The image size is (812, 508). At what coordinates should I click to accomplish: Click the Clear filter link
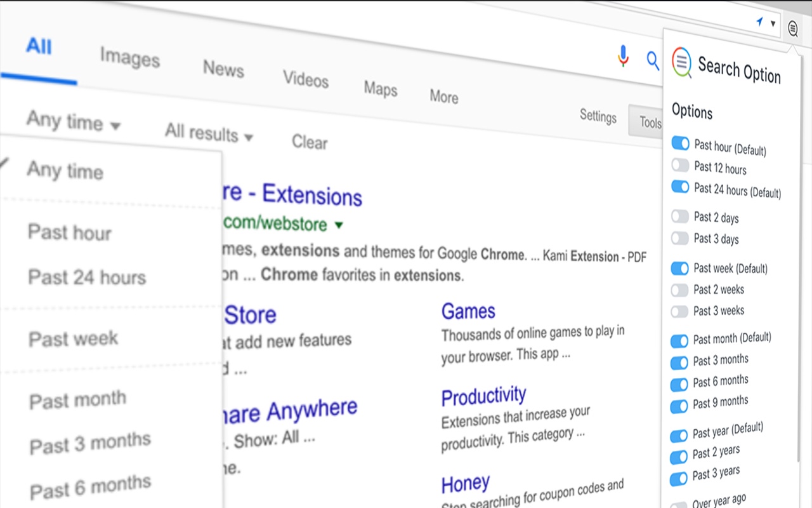(310, 142)
